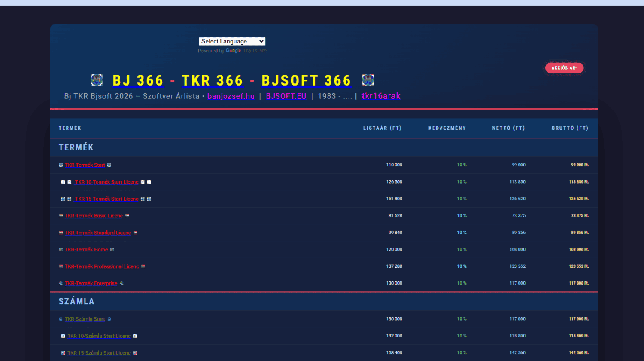Viewport: 644px width, 361px height.
Task: Click the icon after TKR-Termék Standard Licenc
Action: pos(135,233)
